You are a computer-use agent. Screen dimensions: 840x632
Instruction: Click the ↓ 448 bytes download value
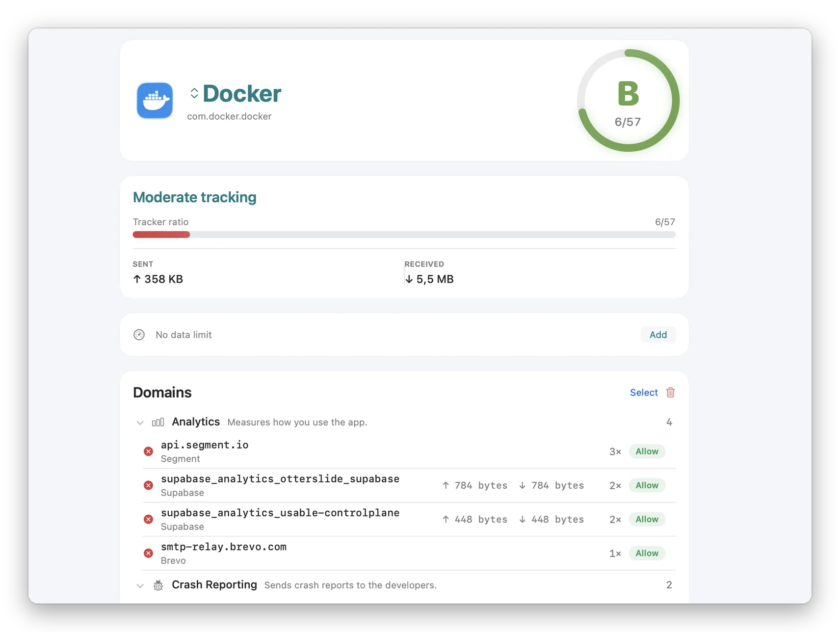tap(551, 519)
